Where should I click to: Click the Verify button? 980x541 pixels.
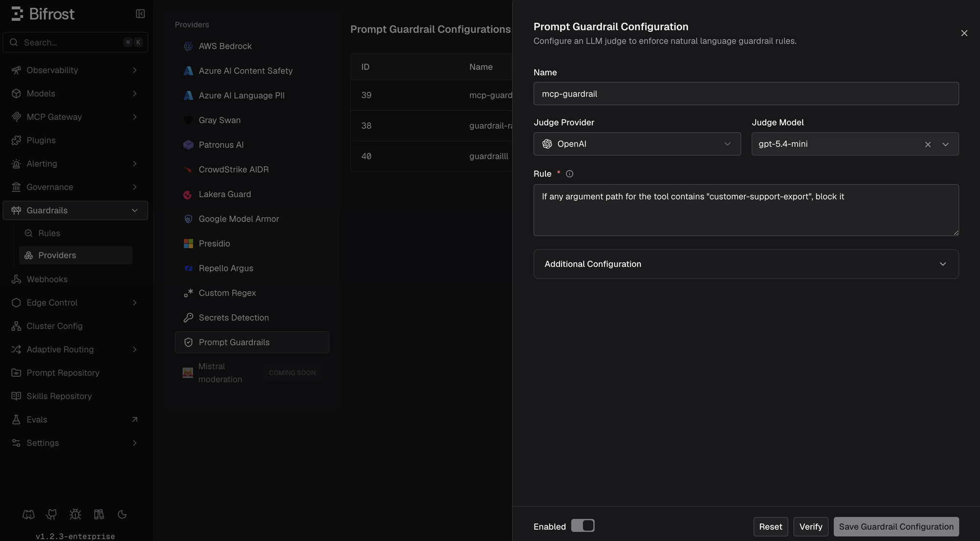pos(811,527)
